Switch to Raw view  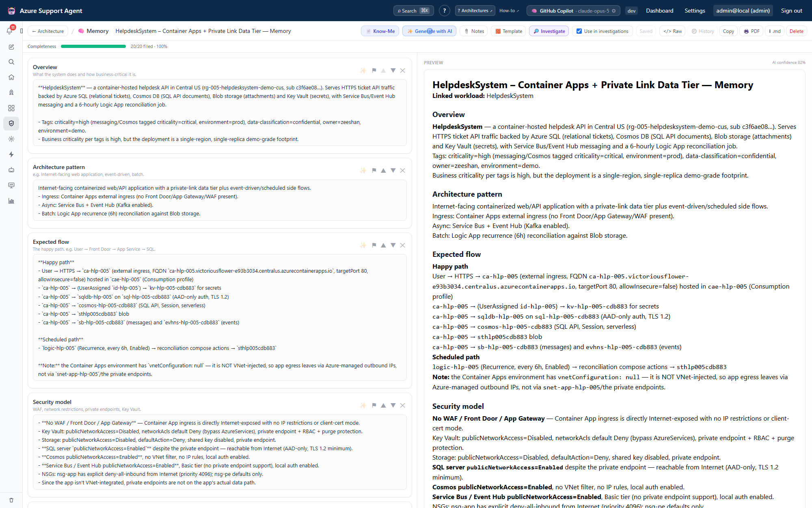point(672,31)
